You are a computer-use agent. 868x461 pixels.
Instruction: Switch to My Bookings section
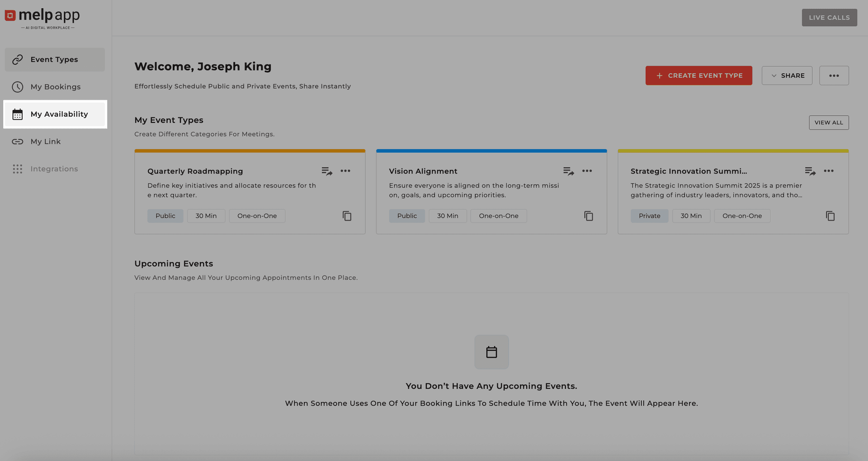point(55,87)
